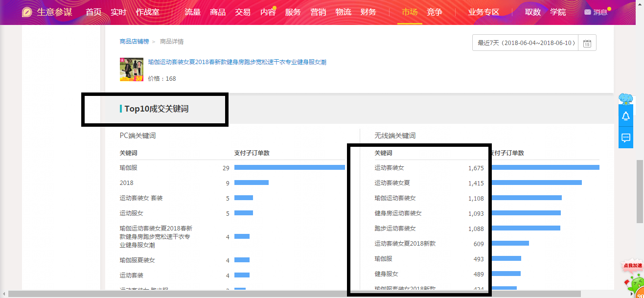The image size is (644, 298).
Task: Open 消息 envelope messages
Action: click(x=596, y=12)
